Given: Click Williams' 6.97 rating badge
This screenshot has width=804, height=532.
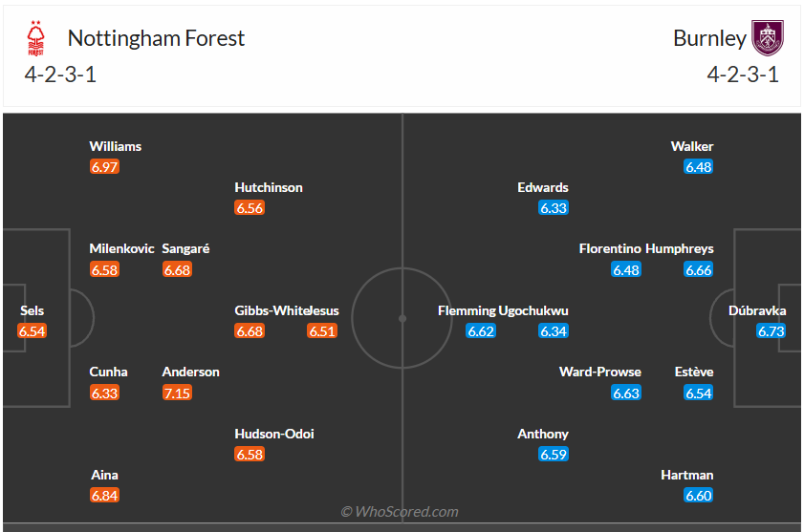Looking at the screenshot, I should tap(104, 167).
